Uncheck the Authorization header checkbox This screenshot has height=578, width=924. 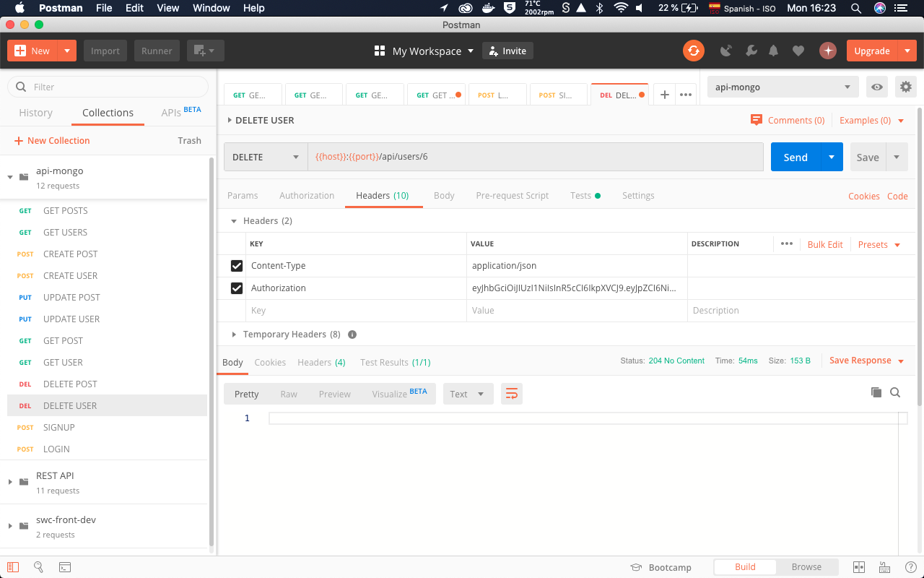tap(237, 288)
